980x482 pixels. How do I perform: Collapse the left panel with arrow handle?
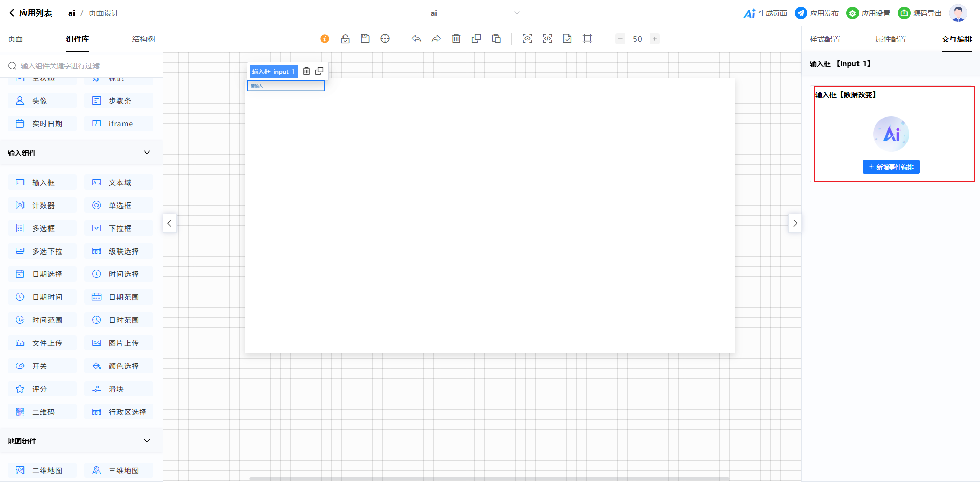(169, 223)
